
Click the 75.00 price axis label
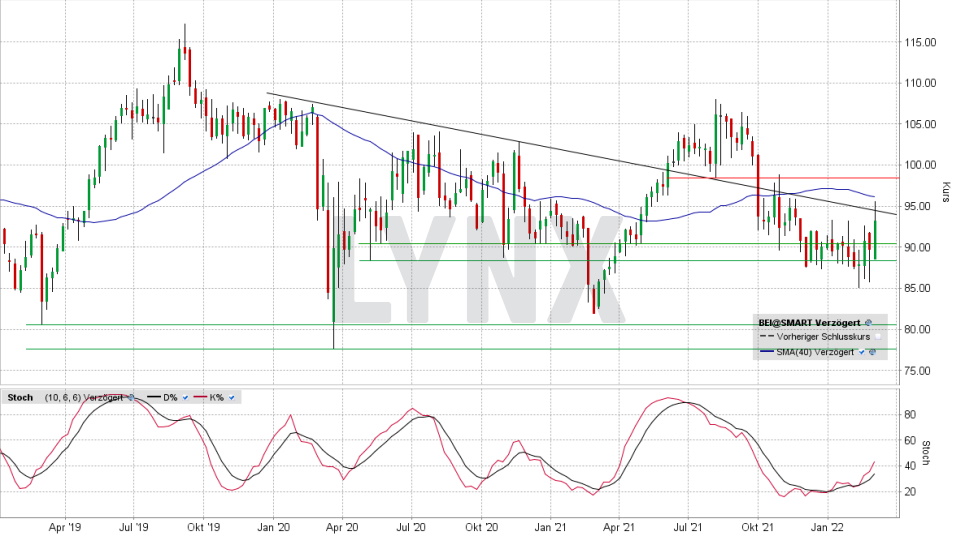point(920,370)
